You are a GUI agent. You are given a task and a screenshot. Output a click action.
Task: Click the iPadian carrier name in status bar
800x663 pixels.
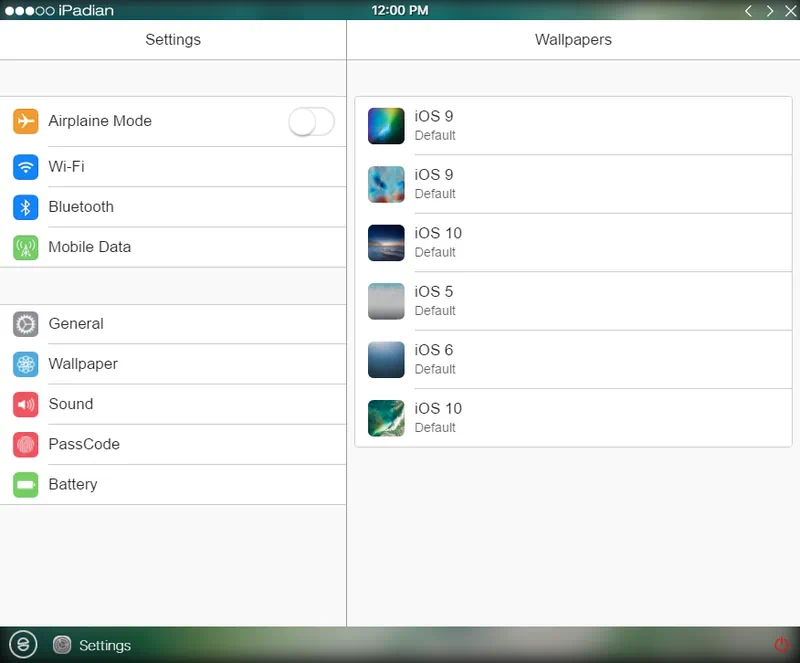pos(86,11)
